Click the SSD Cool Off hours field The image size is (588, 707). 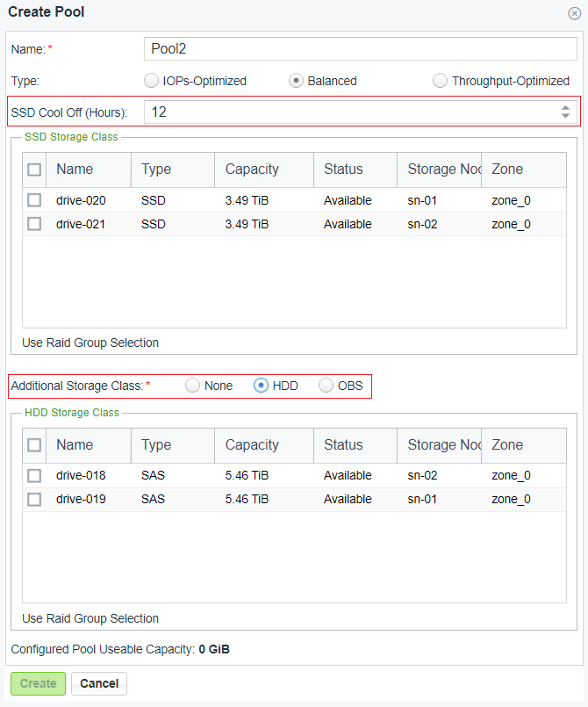pos(361,112)
